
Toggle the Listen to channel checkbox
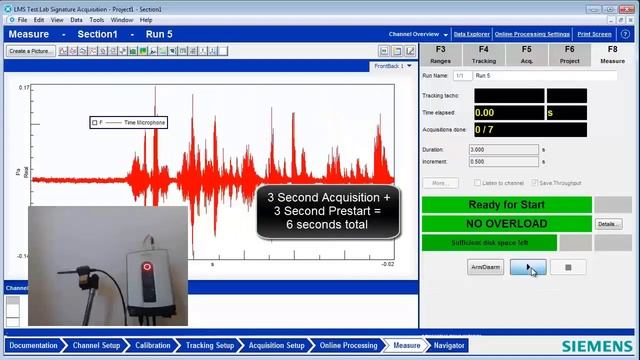click(x=477, y=183)
